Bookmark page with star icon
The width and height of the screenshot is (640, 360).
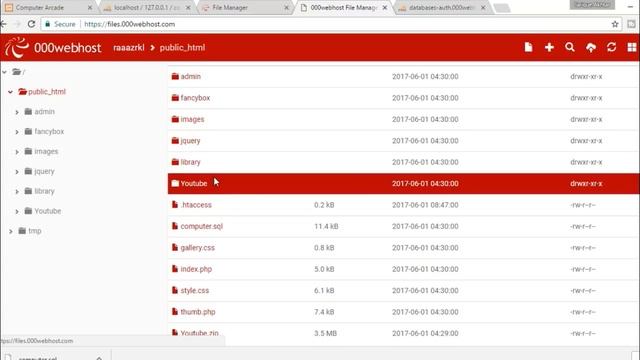click(x=615, y=24)
